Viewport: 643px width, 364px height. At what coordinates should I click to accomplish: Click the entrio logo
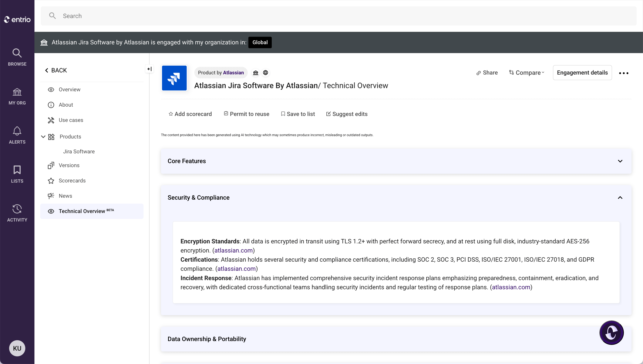tap(17, 20)
